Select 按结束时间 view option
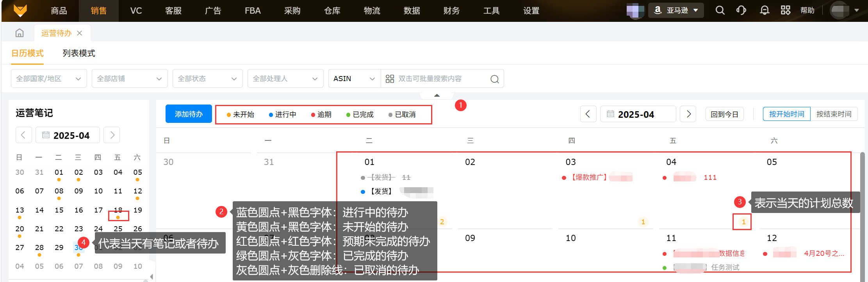868x282 pixels. 834,114
